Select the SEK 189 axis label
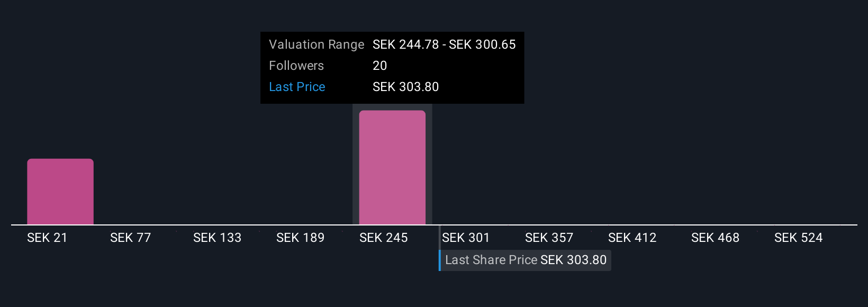 pos(300,238)
